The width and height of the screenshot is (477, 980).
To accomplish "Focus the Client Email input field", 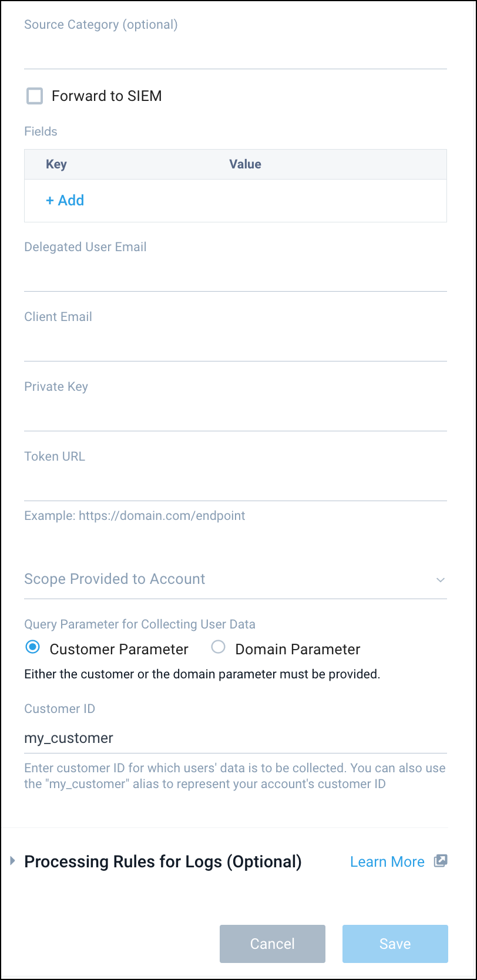I will 235,346.
